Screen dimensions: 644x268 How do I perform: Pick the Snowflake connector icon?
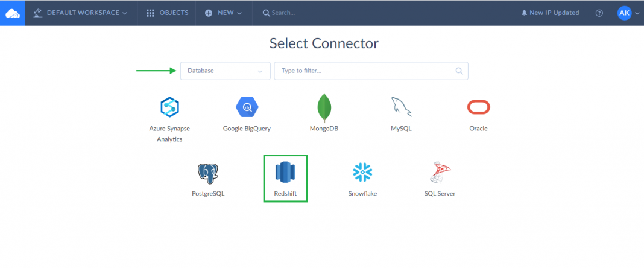[x=362, y=173]
